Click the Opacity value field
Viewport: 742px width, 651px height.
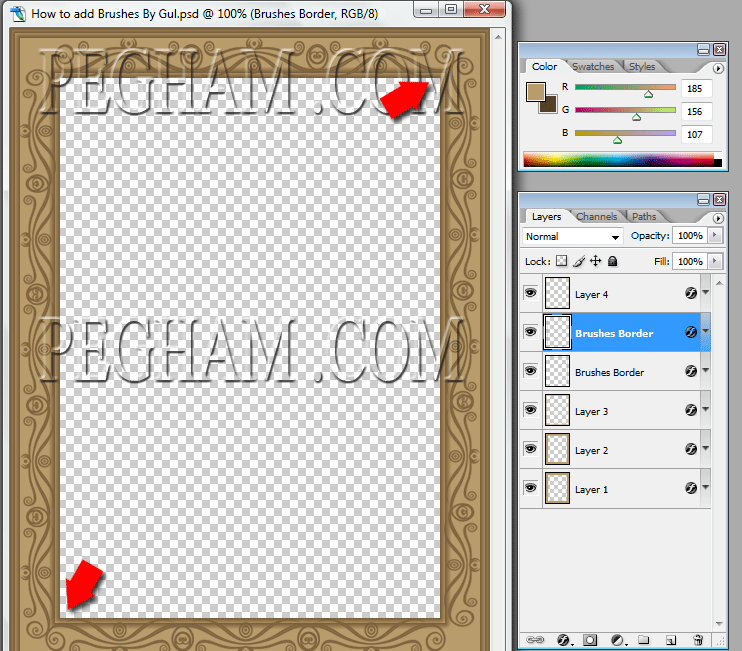click(x=690, y=235)
